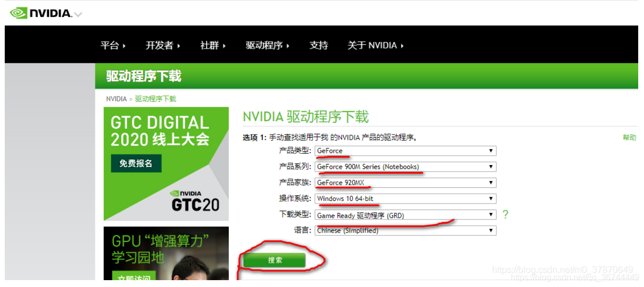Image resolution: width=644 pixels, height=287 pixels.
Task: Open the 关于 NVIDIA menu
Action: click(376, 45)
